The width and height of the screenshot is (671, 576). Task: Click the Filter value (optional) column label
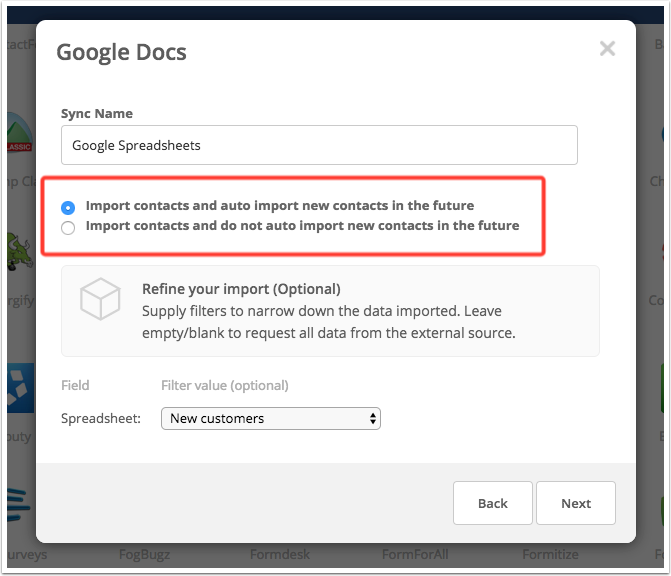[225, 385]
